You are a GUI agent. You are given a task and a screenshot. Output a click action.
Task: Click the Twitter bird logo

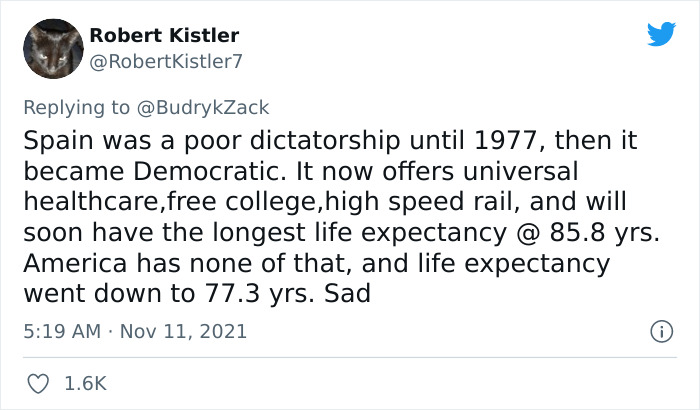(x=661, y=35)
